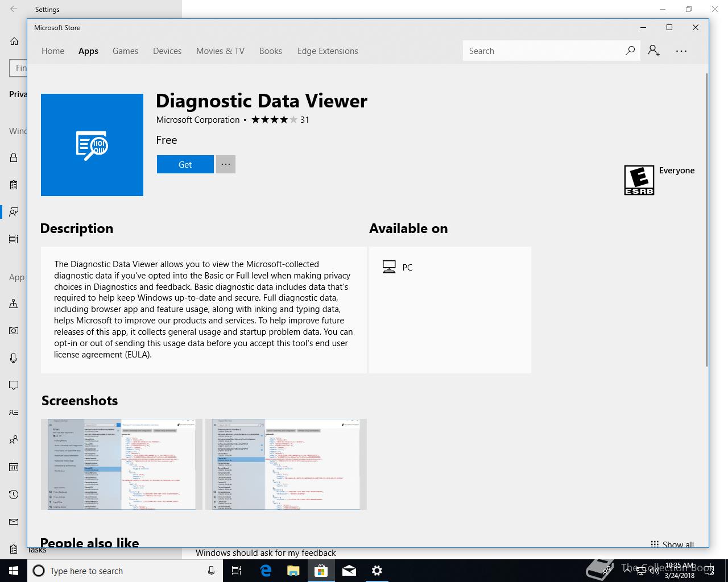Open Account info icon in Settings sidebar

coord(14,413)
